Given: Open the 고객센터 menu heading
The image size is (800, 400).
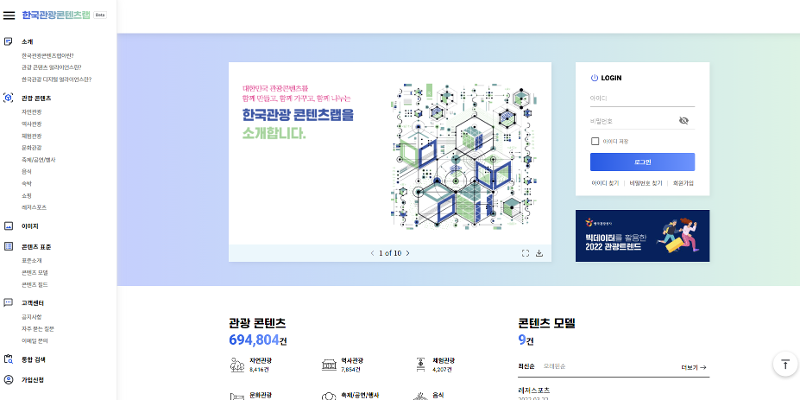Looking at the screenshot, I should click(33, 303).
